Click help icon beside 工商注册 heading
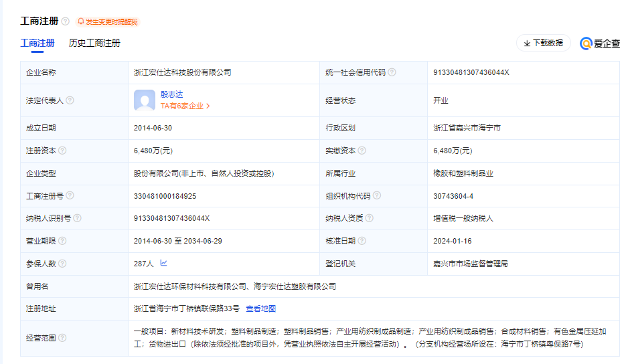The width and height of the screenshot is (632, 364). pyautogui.click(x=66, y=21)
